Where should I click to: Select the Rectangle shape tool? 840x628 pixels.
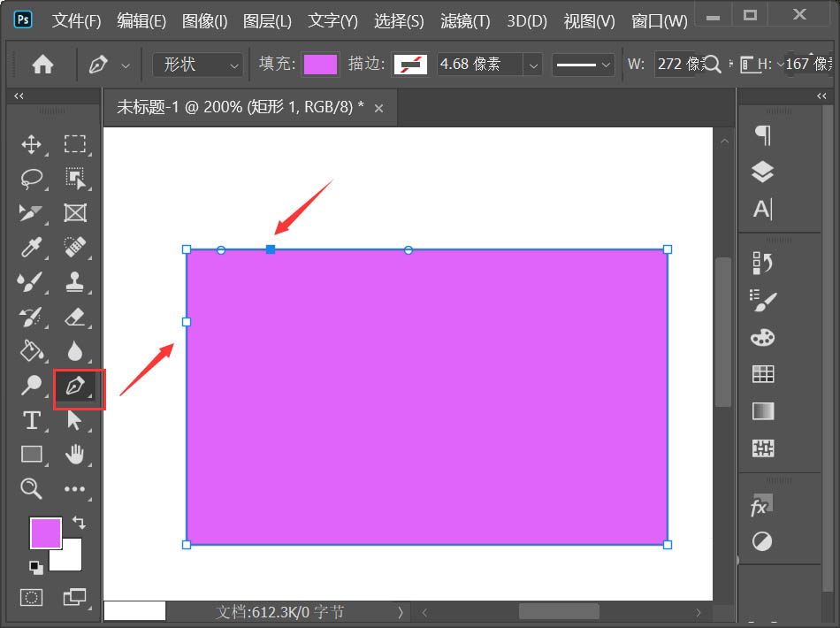pyautogui.click(x=31, y=455)
